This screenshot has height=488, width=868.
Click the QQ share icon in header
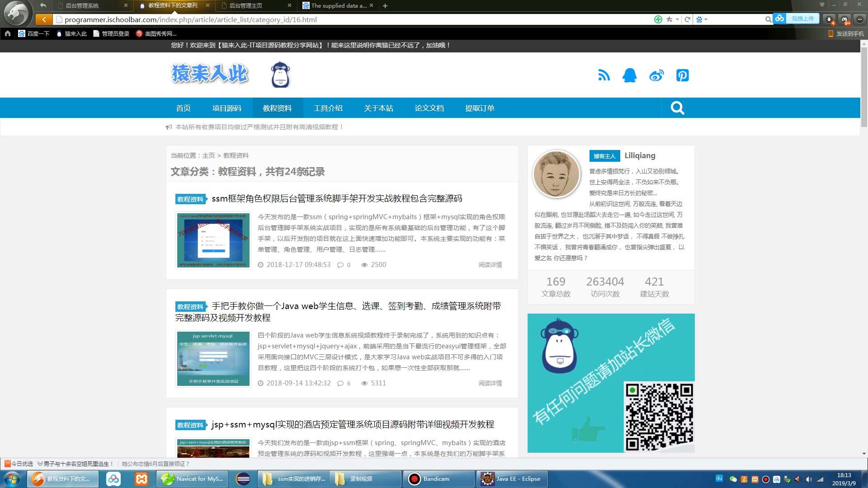point(629,75)
